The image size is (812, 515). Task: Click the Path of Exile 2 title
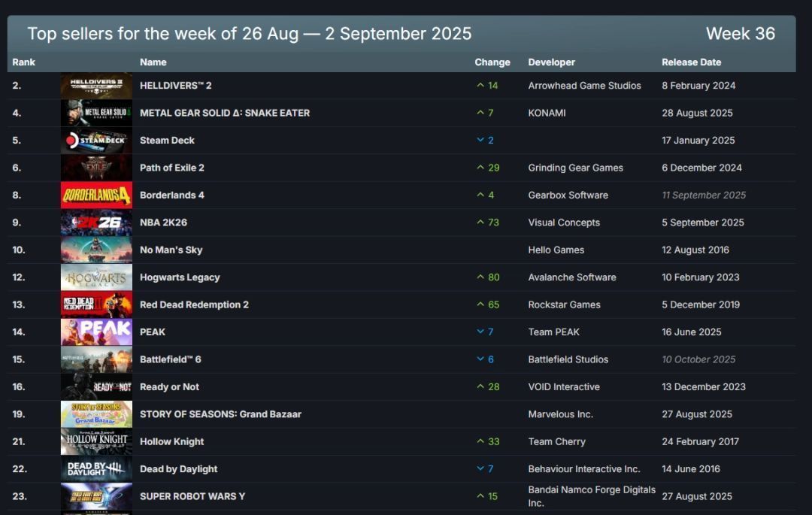[x=171, y=168]
